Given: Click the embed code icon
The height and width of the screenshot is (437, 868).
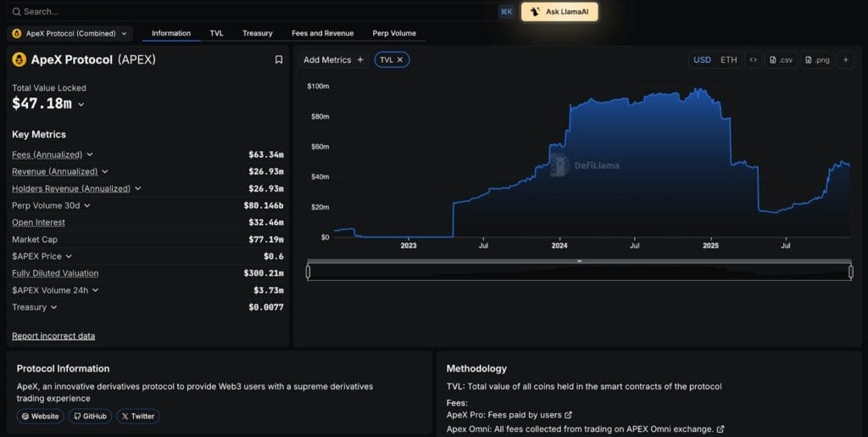Looking at the screenshot, I should [753, 59].
